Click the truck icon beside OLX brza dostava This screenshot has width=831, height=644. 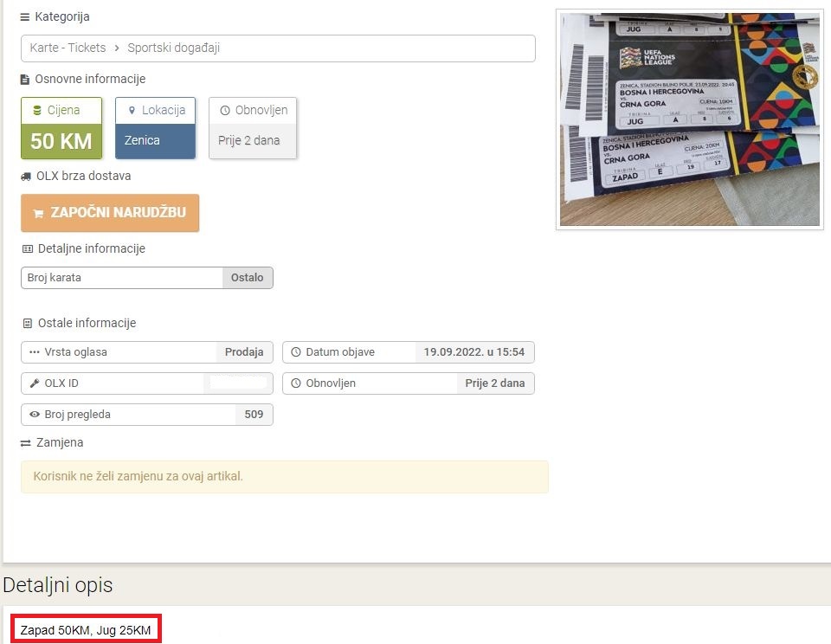tap(25, 177)
